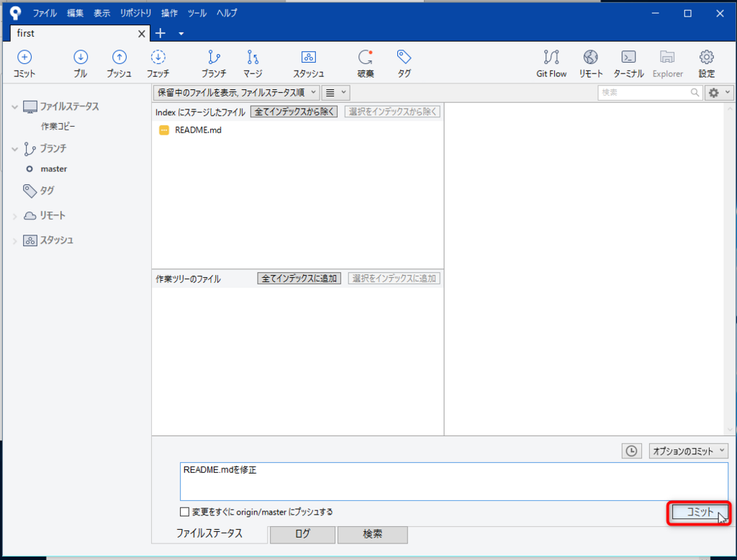Open the リモート globe icon
This screenshot has height=560, width=737.
[590, 63]
